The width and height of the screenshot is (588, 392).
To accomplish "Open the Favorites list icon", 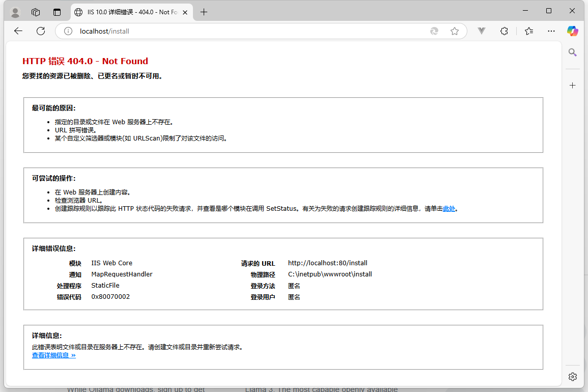I will [529, 31].
